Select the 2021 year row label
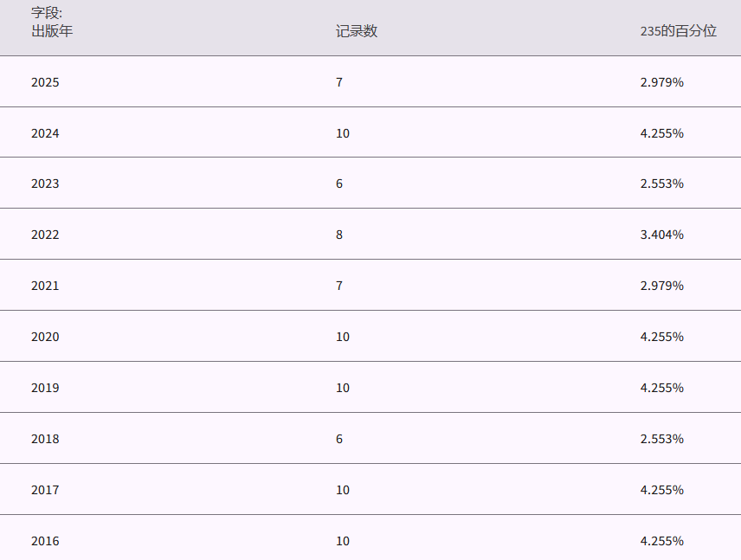This screenshot has width=741, height=560. coord(45,286)
